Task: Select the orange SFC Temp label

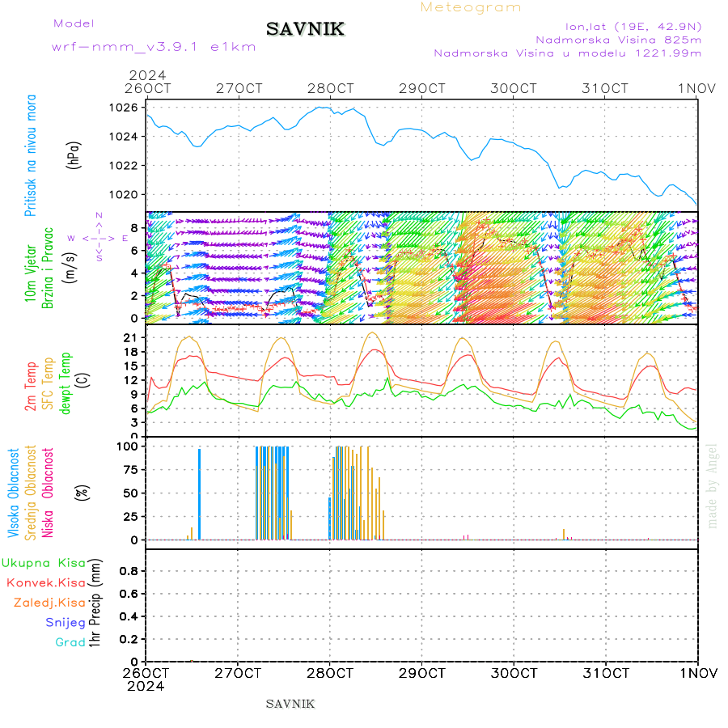Action: (x=48, y=383)
